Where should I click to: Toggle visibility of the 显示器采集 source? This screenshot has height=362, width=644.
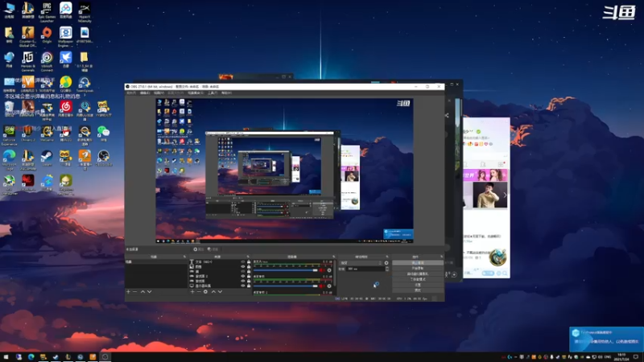243,286
